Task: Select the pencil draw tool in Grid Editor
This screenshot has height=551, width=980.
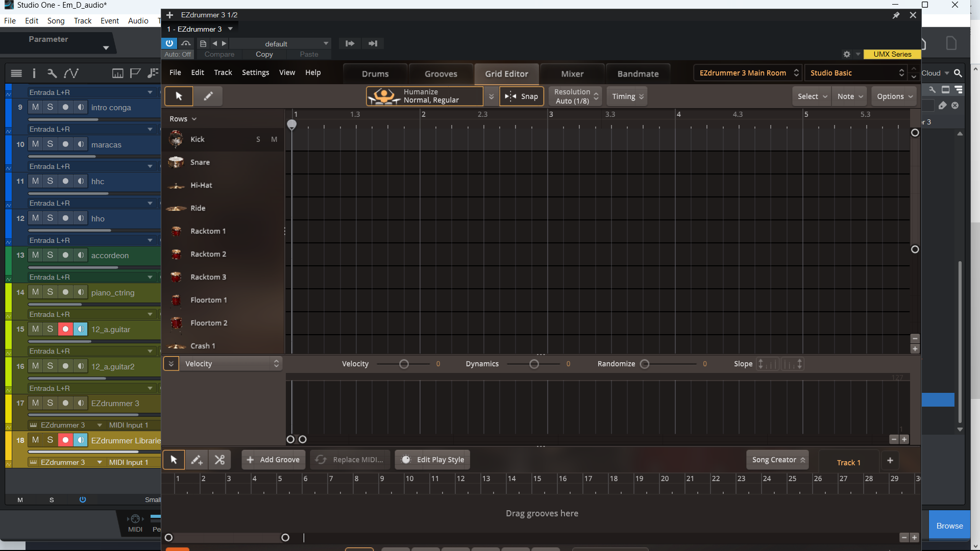Action: [x=208, y=96]
